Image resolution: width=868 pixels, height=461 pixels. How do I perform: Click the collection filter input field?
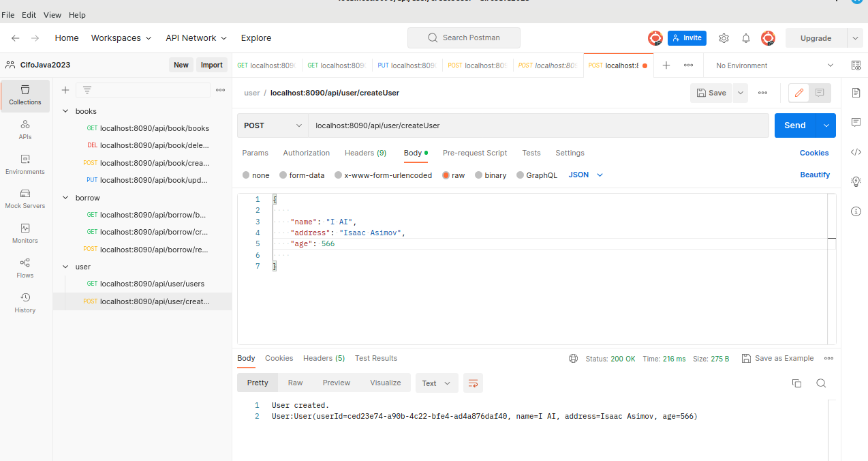click(143, 90)
